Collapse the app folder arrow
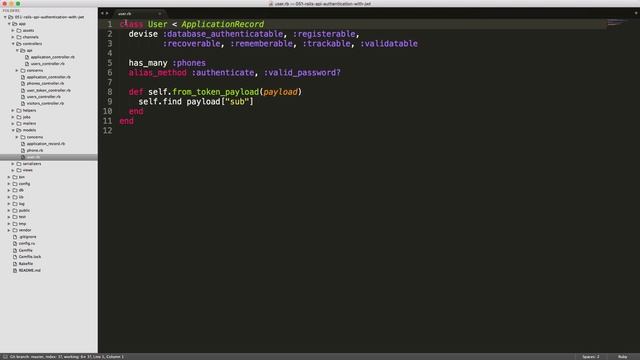640x360 pixels. (9, 24)
